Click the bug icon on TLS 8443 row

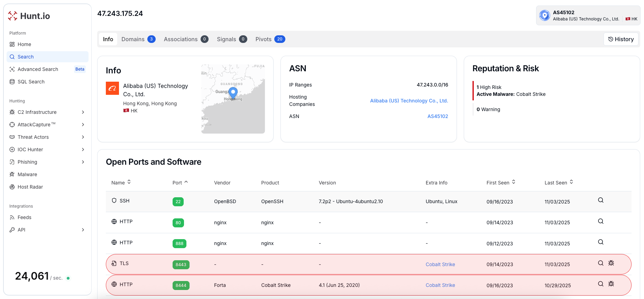coord(611,263)
